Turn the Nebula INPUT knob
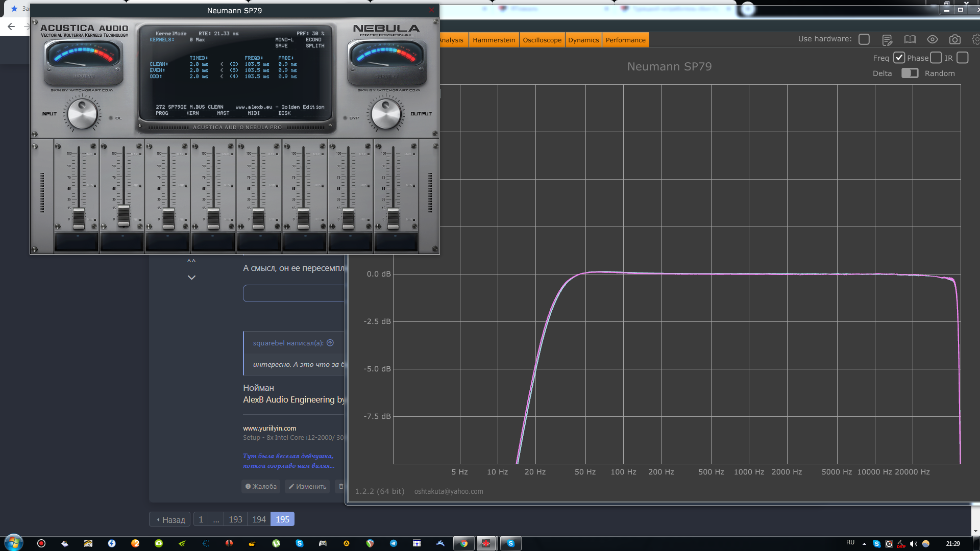The height and width of the screenshot is (551, 980). 82,114
